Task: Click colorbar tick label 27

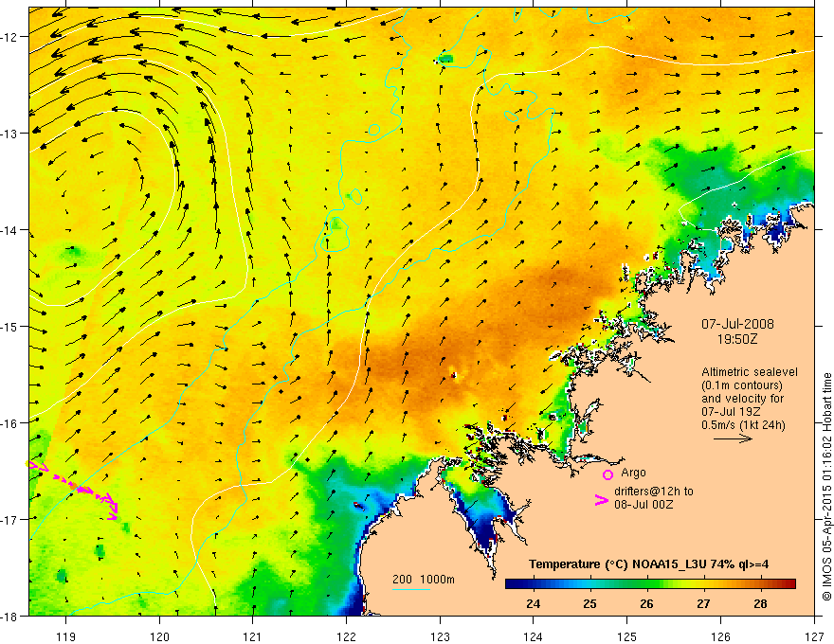Action: click(703, 603)
